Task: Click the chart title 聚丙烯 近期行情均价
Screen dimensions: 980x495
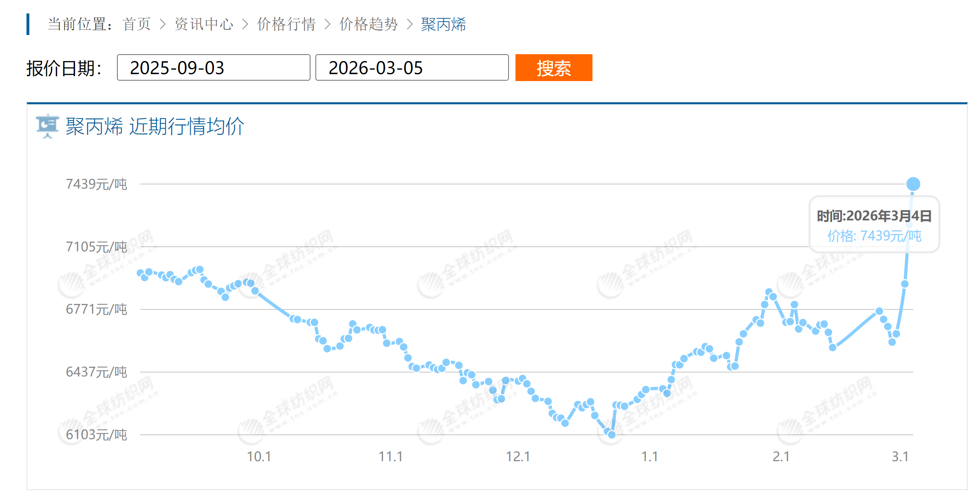Action: click(155, 126)
